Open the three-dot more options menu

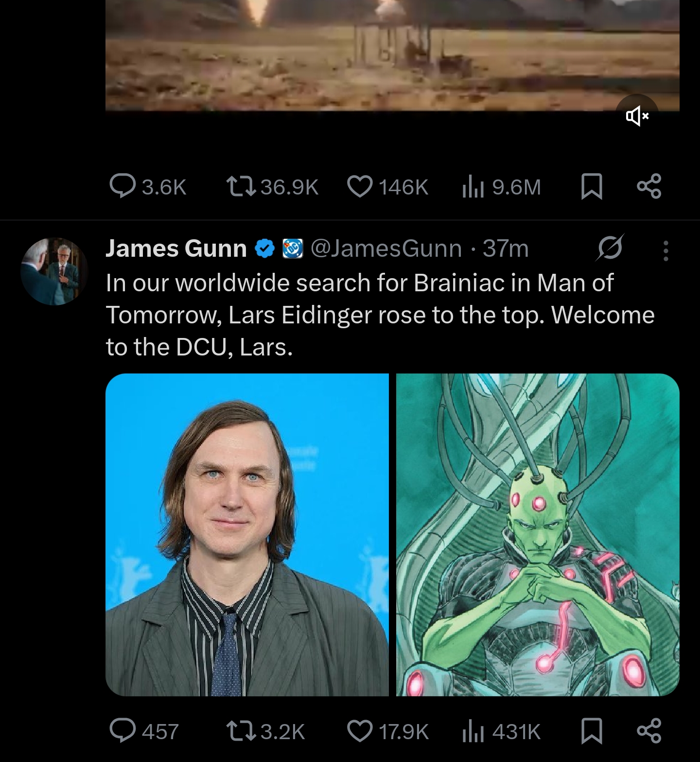[x=665, y=250]
